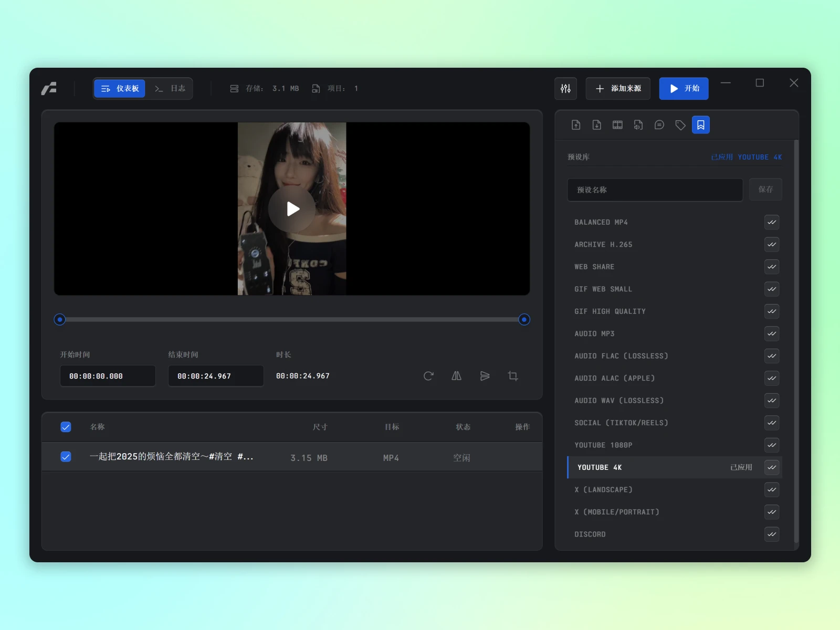Select the crop tool icon
The image size is (840, 630).
513,376
